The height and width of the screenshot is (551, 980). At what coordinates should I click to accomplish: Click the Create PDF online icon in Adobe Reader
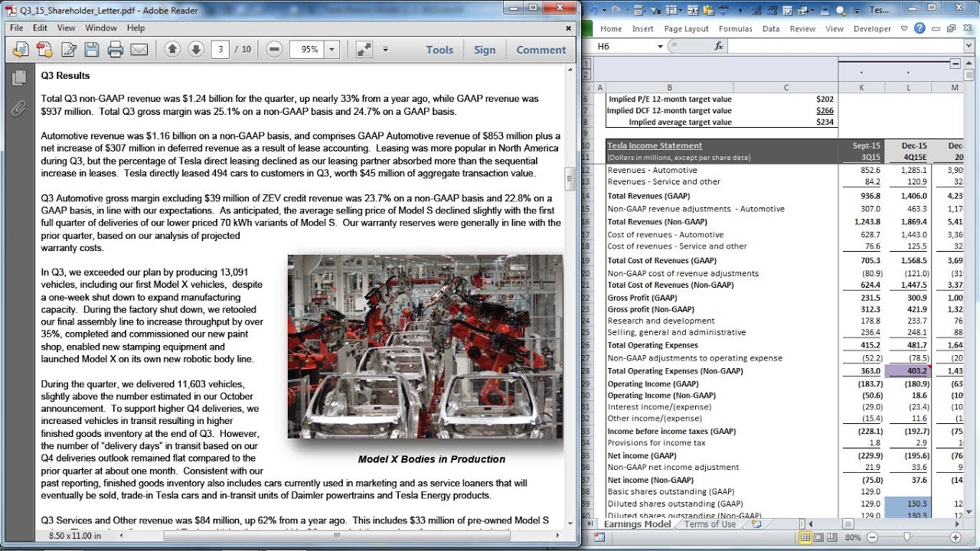point(21,50)
